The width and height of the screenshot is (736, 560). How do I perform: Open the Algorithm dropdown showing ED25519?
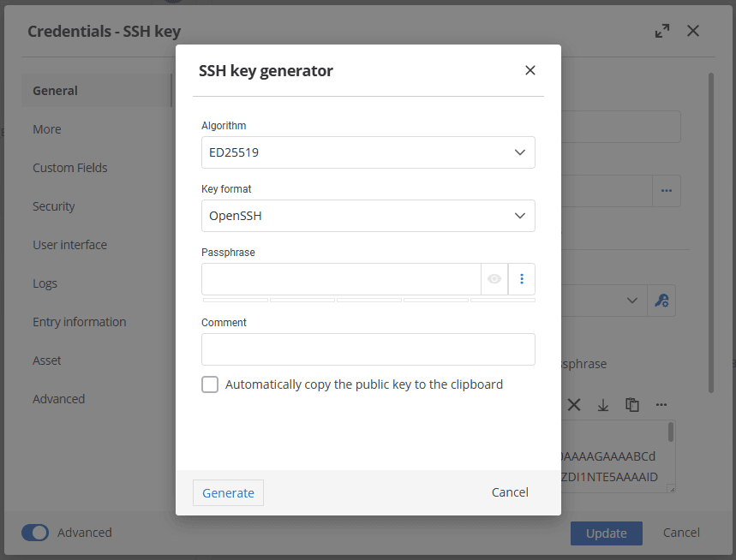pos(368,152)
